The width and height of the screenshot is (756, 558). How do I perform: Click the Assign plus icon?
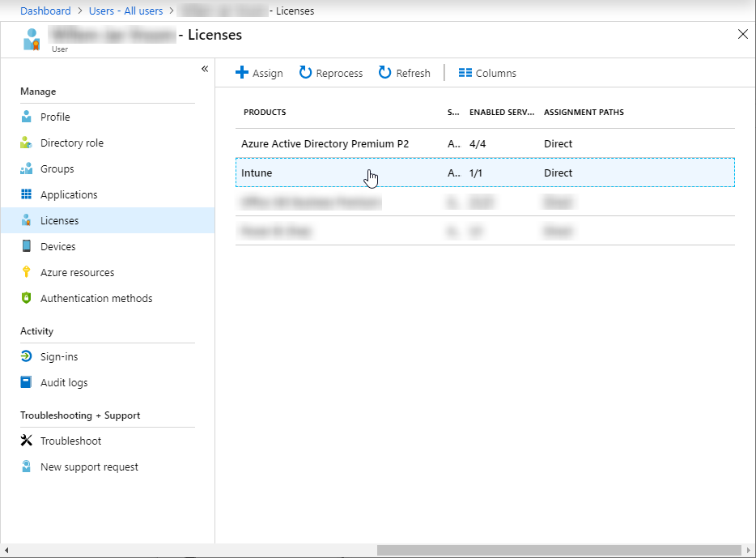pos(241,73)
